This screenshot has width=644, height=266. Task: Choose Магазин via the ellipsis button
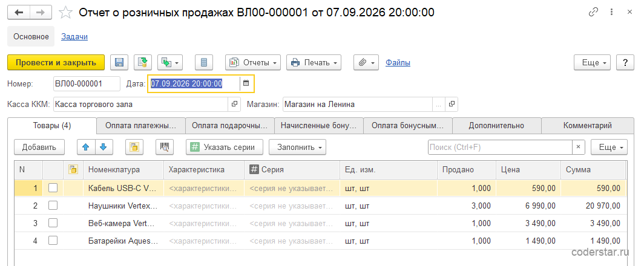point(439,104)
